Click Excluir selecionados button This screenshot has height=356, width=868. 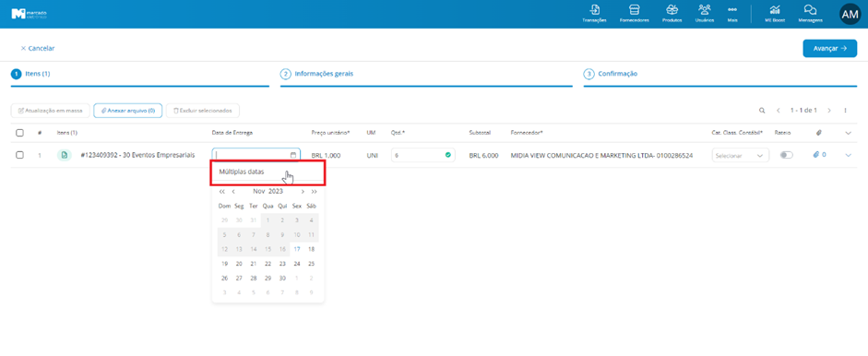(x=203, y=111)
